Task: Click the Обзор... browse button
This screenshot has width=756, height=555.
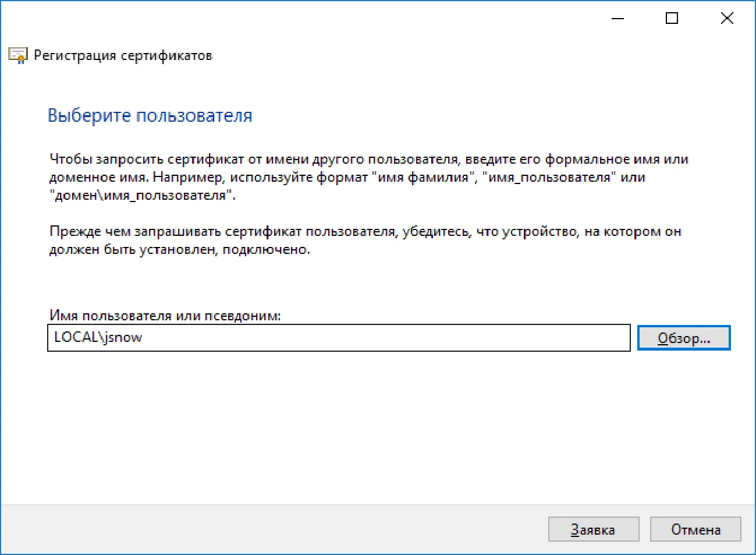Action: 683,338
